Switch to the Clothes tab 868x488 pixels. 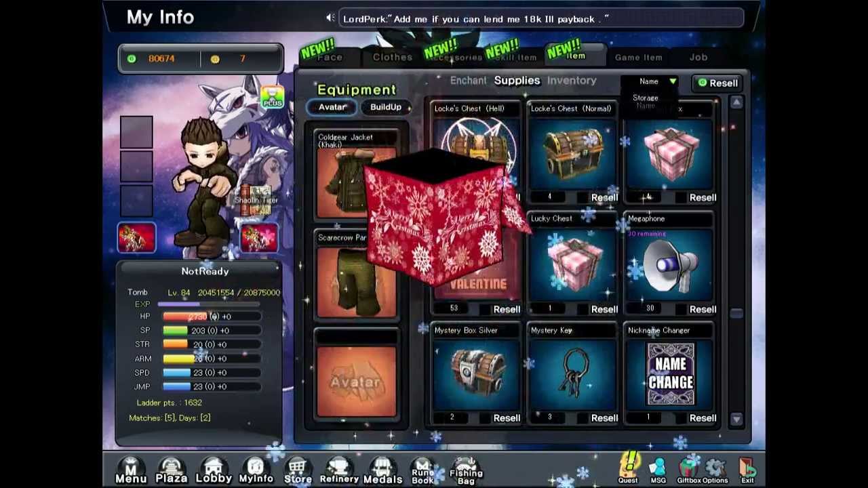coord(392,57)
